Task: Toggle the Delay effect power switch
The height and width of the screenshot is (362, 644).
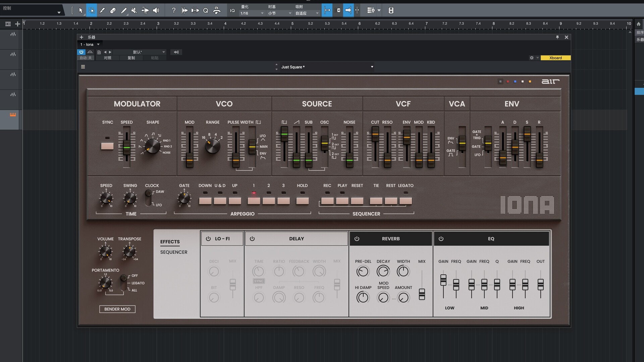Action: tap(252, 239)
